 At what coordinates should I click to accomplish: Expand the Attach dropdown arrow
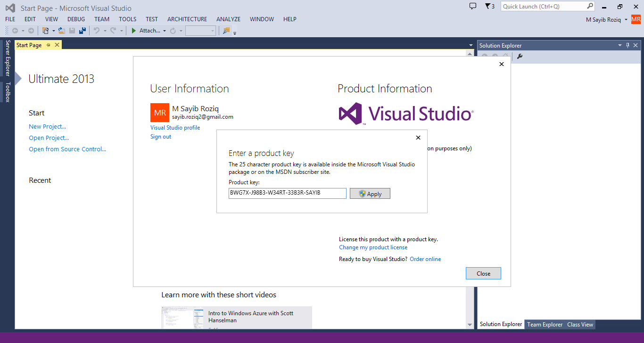(165, 31)
